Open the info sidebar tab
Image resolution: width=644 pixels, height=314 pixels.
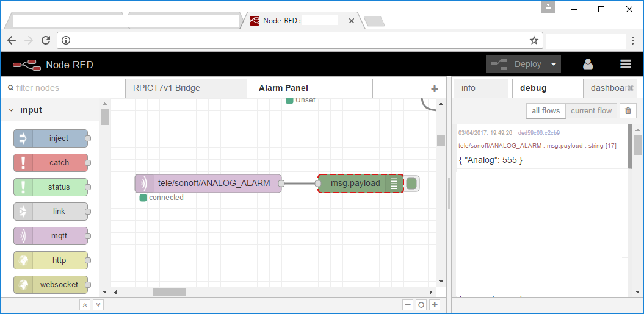[x=480, y=88]
